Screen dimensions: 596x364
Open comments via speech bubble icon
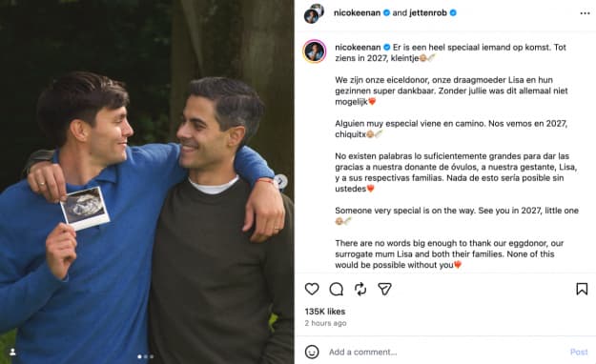tap(337, 289)
